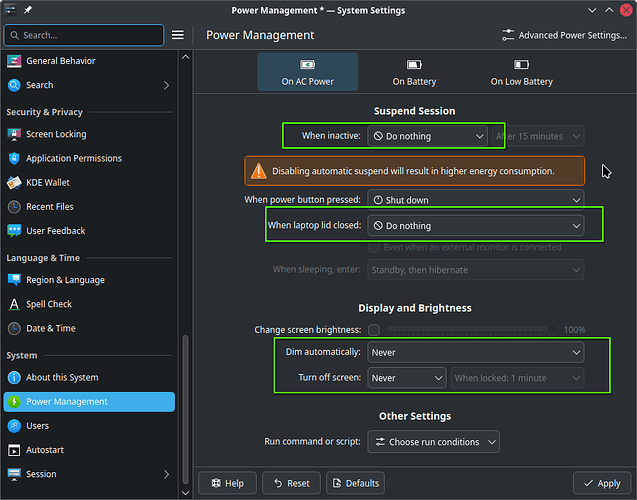Click the KDE Wallet icon

[x=14, y=183]
